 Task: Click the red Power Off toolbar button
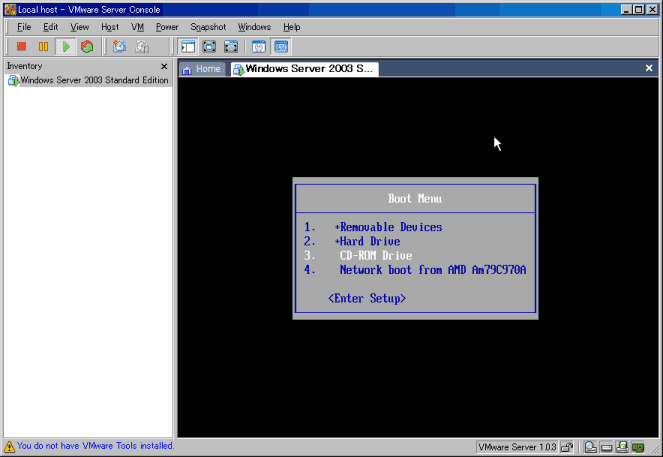(x=21, y=47)
